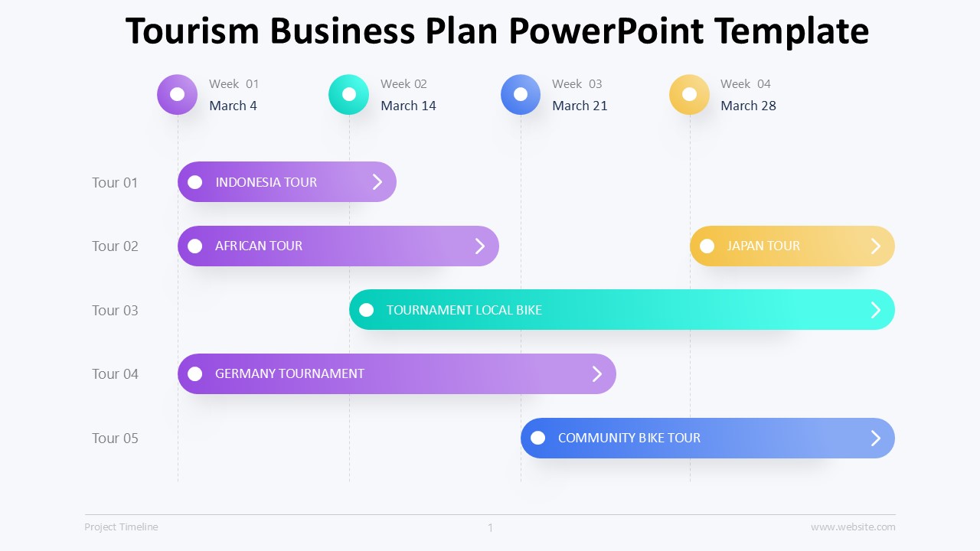Click the purple Week 01 circle marker
This screenshot has width=980, height=551.
178,94
